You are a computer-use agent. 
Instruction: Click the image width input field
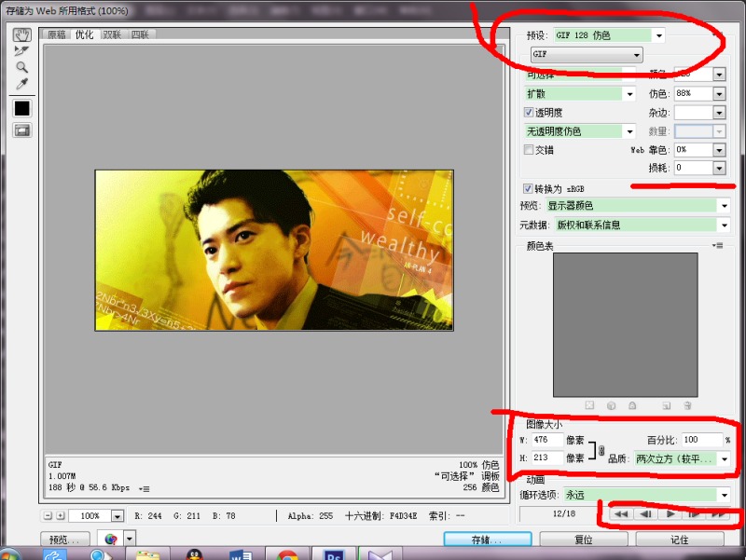tap(546, 440)
